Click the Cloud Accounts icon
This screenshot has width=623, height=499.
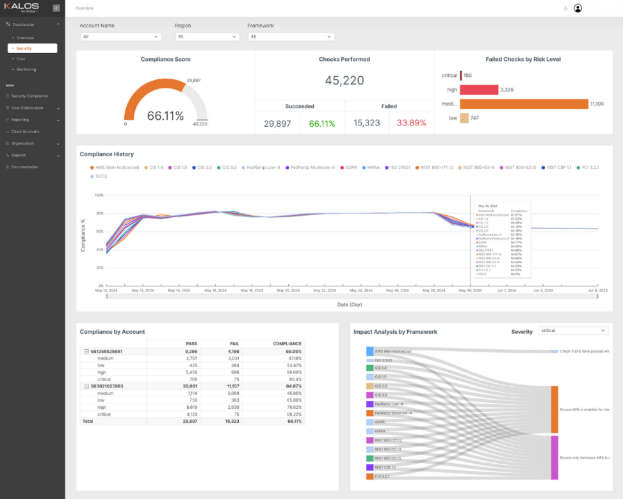tap(8, 132)
